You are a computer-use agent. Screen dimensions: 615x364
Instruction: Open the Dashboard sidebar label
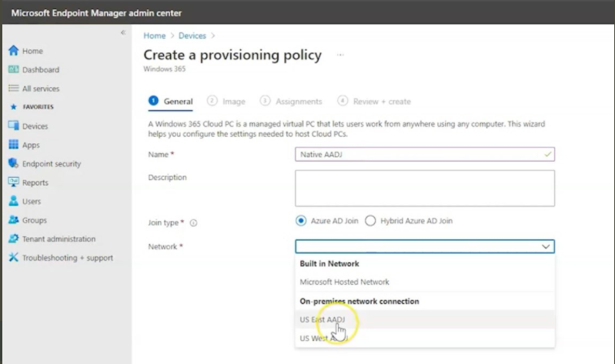coord(41,69)
